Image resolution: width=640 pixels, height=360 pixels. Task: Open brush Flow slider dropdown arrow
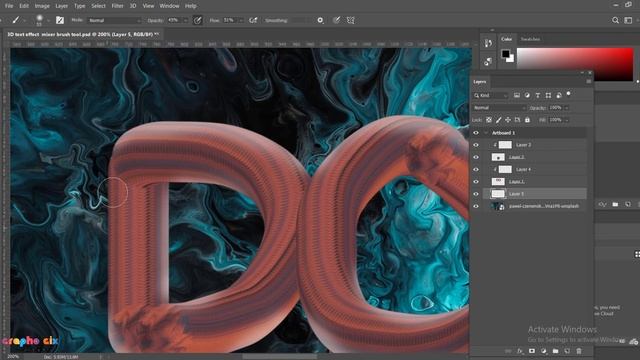click(x=241, y=20)
